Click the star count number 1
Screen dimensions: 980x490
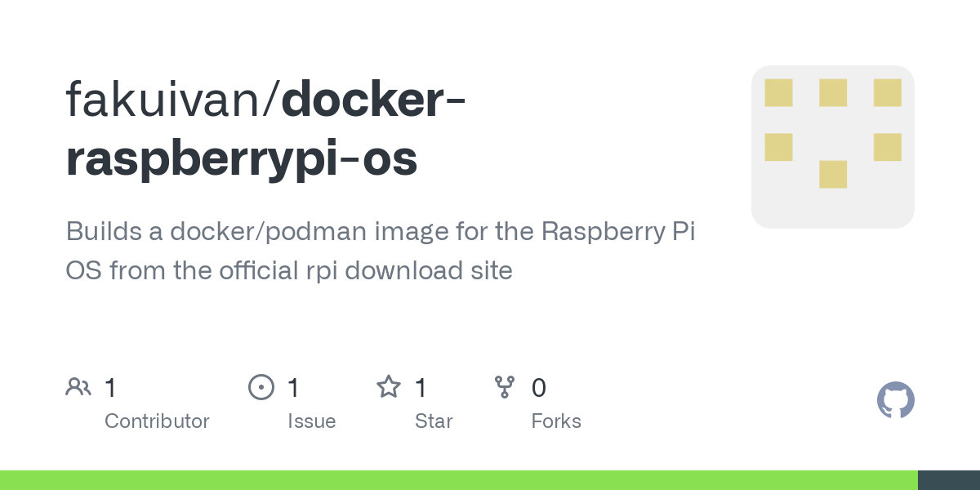421,388
